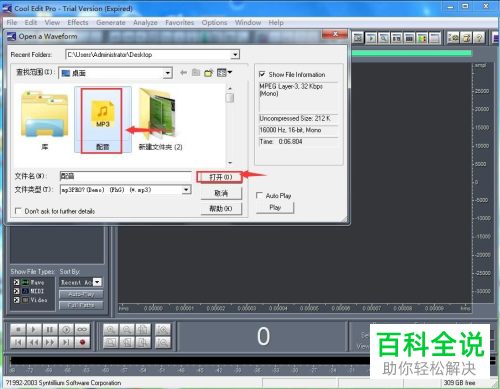Expand the 文件类型 mp3 filter dropdown
This screenshot has width=500, height=389.
click(186, 190)
